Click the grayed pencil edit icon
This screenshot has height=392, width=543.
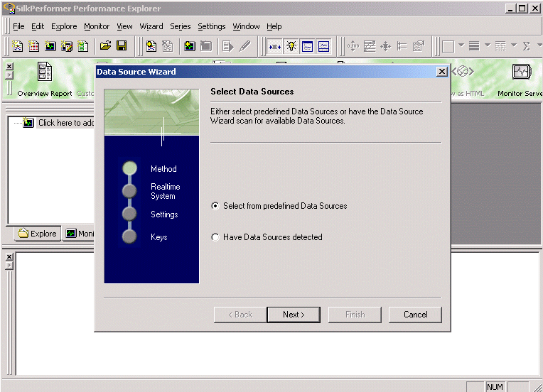pos(244,46)
